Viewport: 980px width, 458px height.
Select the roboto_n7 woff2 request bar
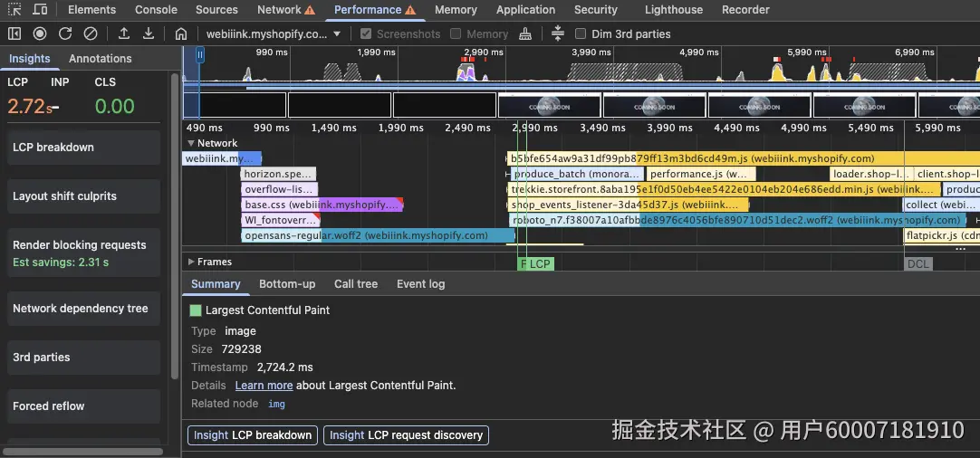736,220
